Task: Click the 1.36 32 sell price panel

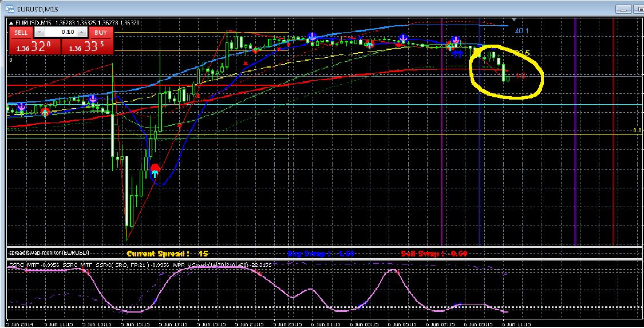Action: coord(34,46)
